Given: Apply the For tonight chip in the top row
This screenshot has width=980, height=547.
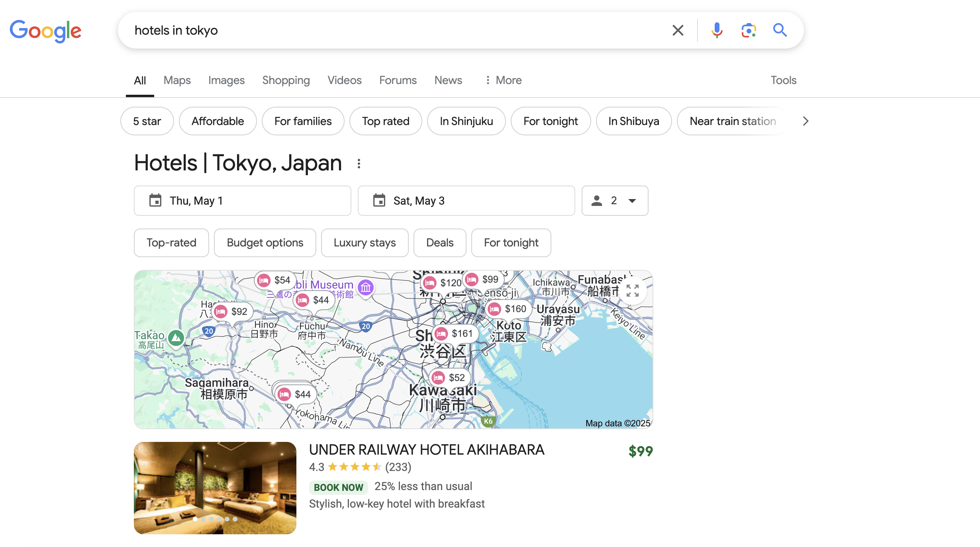Looking at the screenshot, I should coord(551,121).
